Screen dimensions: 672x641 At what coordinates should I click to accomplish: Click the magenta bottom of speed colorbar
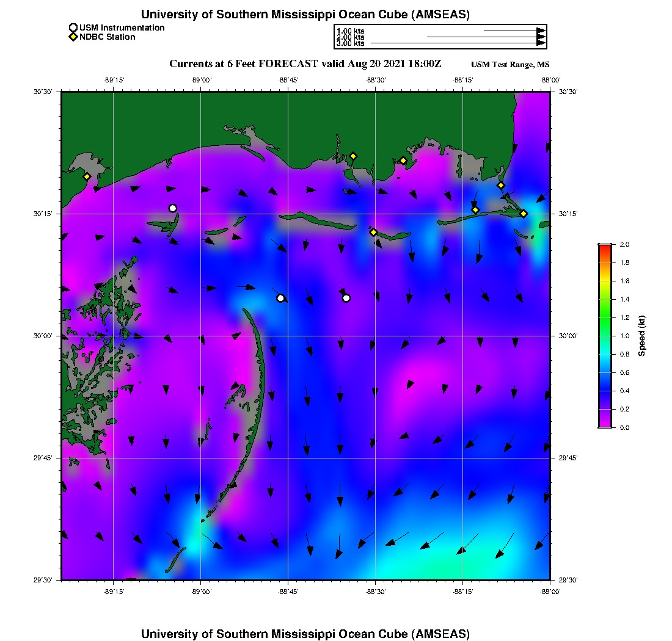click(x=605, y=425)
